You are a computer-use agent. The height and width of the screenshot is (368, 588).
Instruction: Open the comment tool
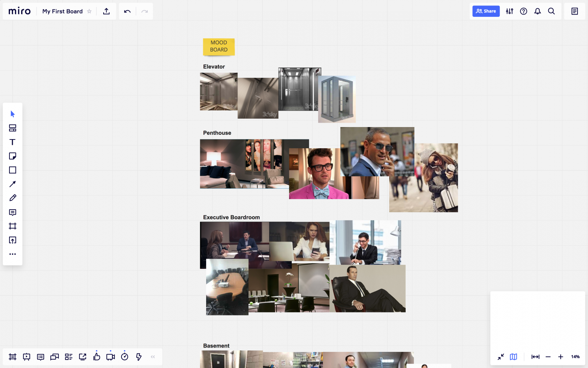12,212
